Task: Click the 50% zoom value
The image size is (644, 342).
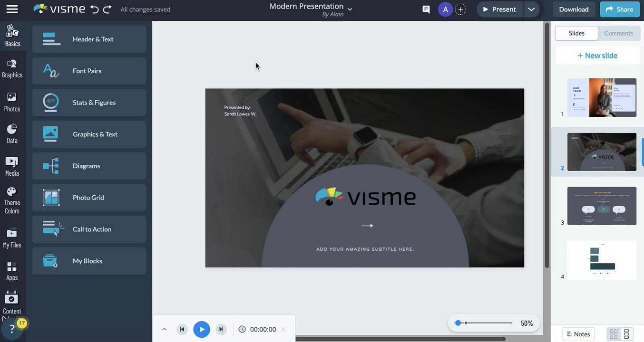Action: (527, 323)
